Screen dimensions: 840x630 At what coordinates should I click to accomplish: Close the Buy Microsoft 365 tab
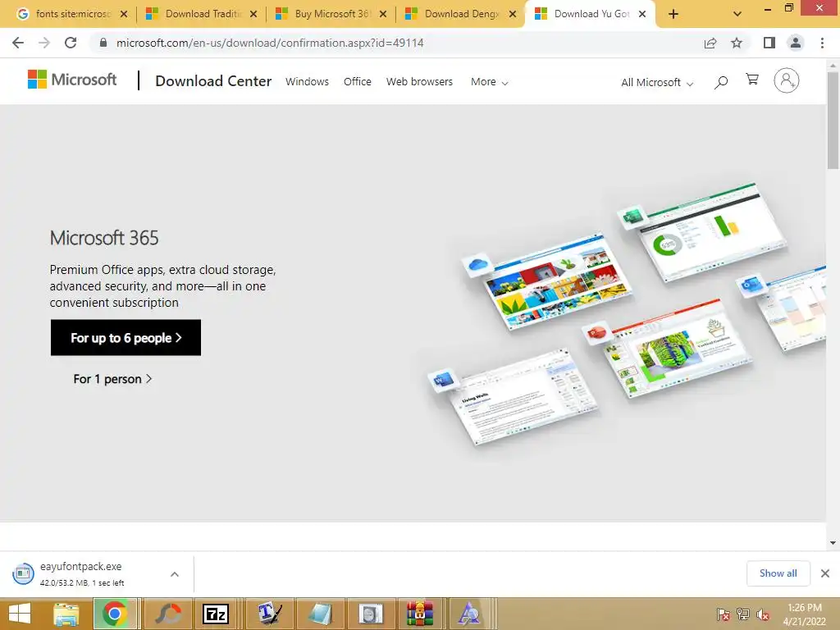point(383,15)
